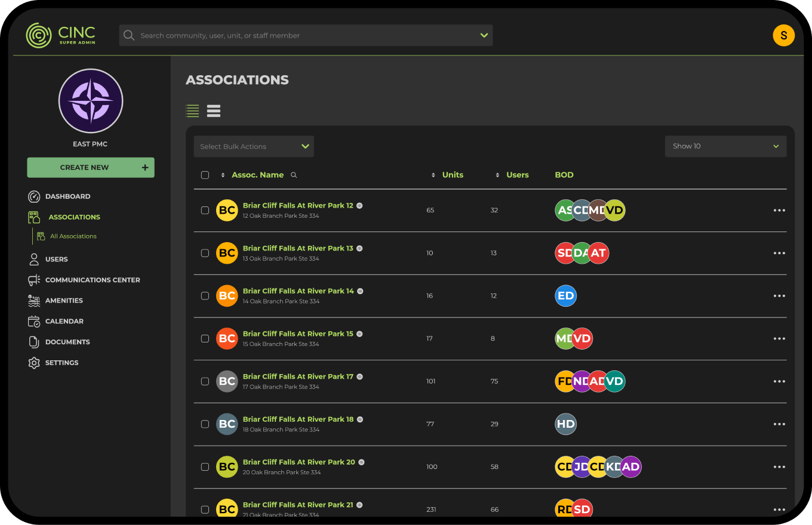Open more options for River Park 18
This screenshot has width=812, height=525.
pos(779,424)
